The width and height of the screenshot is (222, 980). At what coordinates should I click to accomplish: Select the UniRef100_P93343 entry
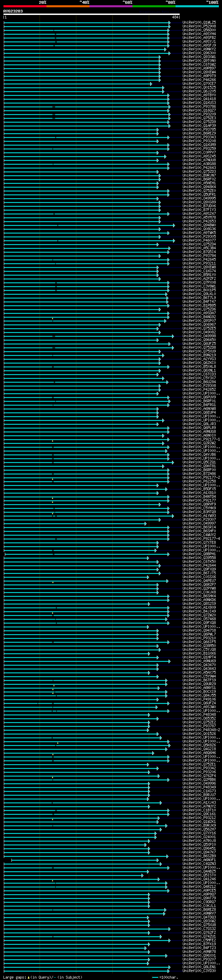click(199, 137)
